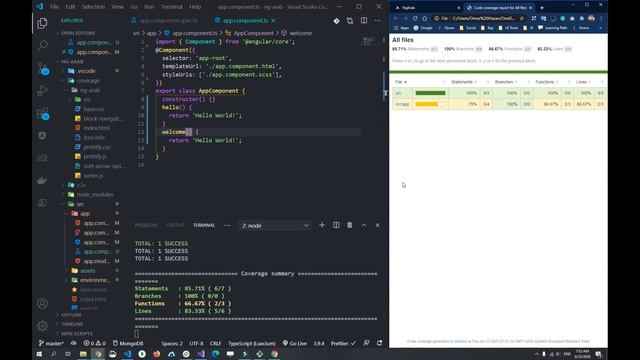Create a new terminal with plus icon
The width and height of the screenshot is (640, 360).
pyautogui.click(x=322, y=225)
